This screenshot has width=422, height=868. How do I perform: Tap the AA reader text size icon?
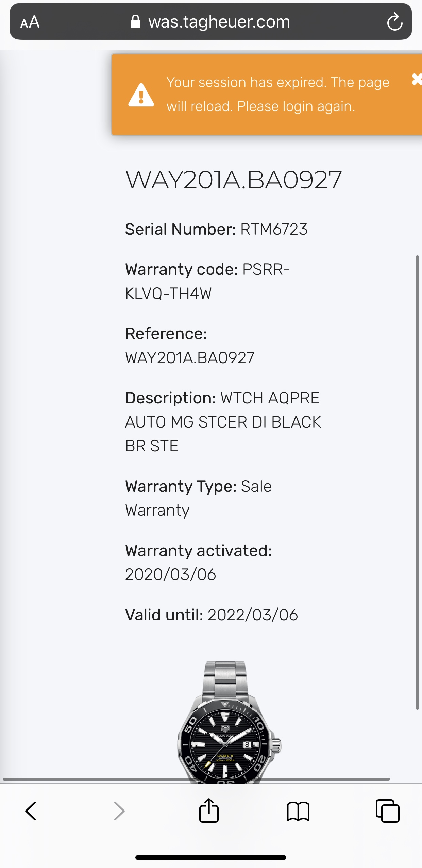[x=30, y=22]
